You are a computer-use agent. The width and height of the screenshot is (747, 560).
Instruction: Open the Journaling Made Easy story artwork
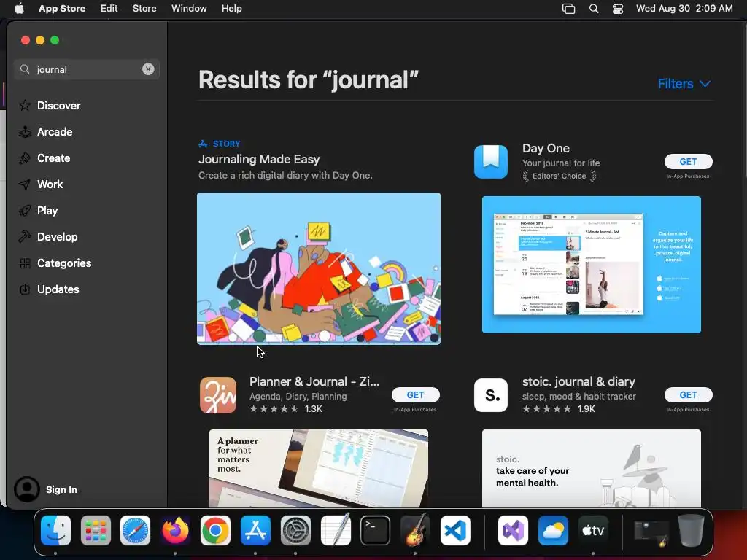tap(319, 268)
